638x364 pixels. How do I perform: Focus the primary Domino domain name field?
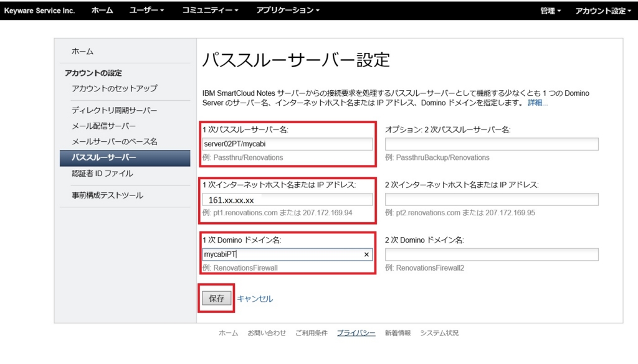pyautogui.click(x=287, y=254)
